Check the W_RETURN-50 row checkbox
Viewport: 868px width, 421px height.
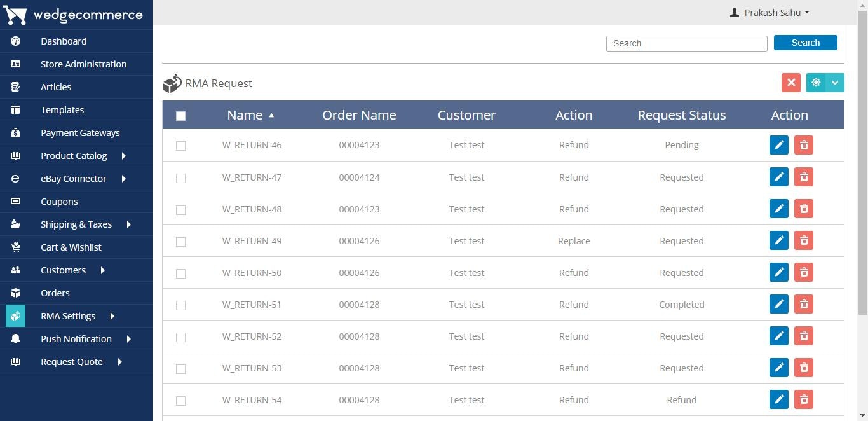pos(180,273)
